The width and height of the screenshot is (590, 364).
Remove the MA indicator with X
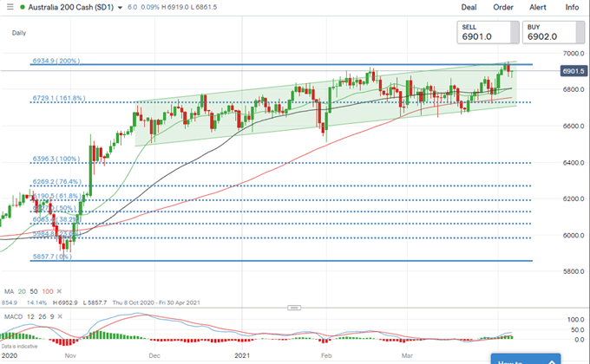59,291
